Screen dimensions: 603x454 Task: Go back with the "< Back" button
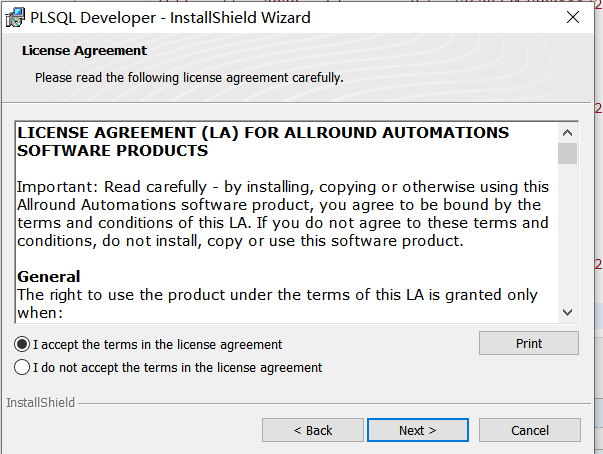tap(313, 430)
